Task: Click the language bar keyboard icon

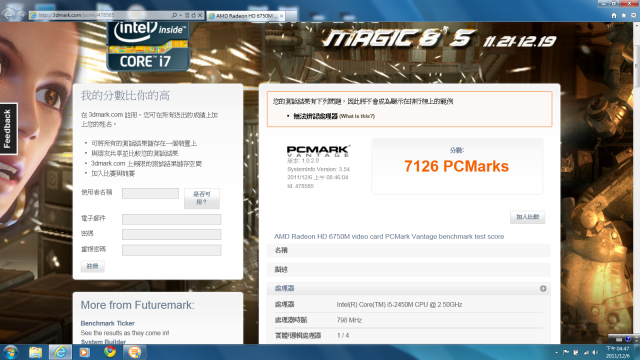Action: pyautogui.click(x=619, y=339)
